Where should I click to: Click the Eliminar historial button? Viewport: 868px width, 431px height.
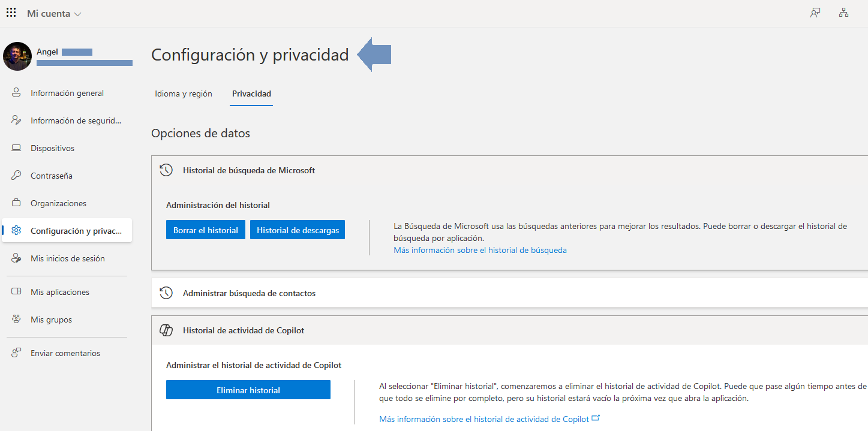(x=248, y=390)
